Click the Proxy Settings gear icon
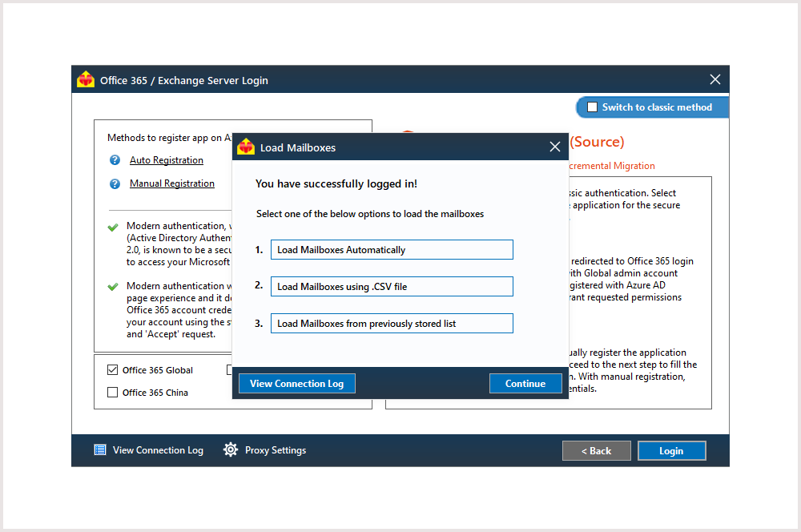This screenshot has height=532, width=801. [231, 449]
